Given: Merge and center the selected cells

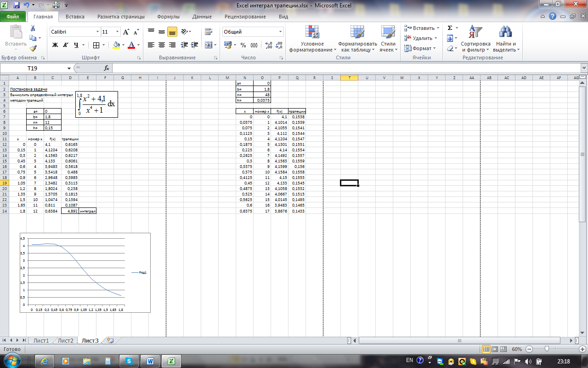Looking at the screenshot, I should click(x=208, y=45).
